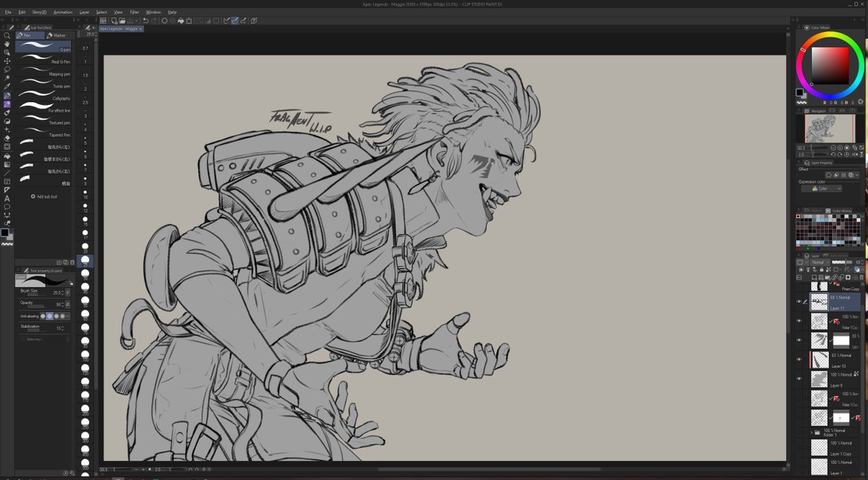Toggle snap to special ruler in command bar
Viewport: 868px width, 480px height.
coord(234,20)
